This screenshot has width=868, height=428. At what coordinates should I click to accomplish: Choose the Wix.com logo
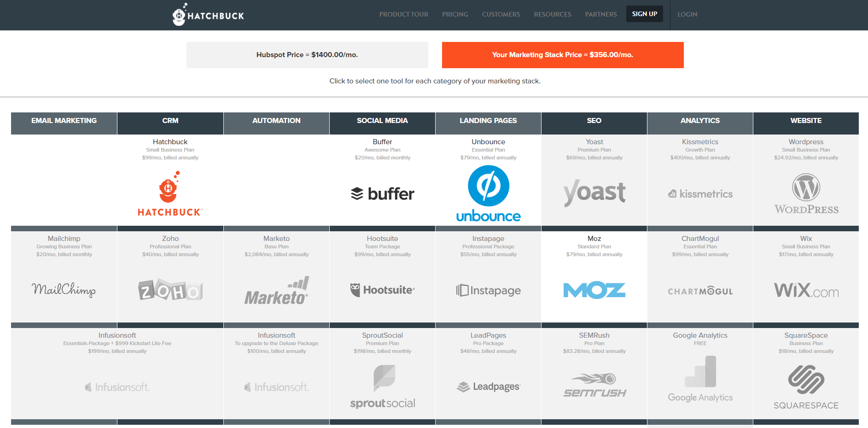coord(806,290)
